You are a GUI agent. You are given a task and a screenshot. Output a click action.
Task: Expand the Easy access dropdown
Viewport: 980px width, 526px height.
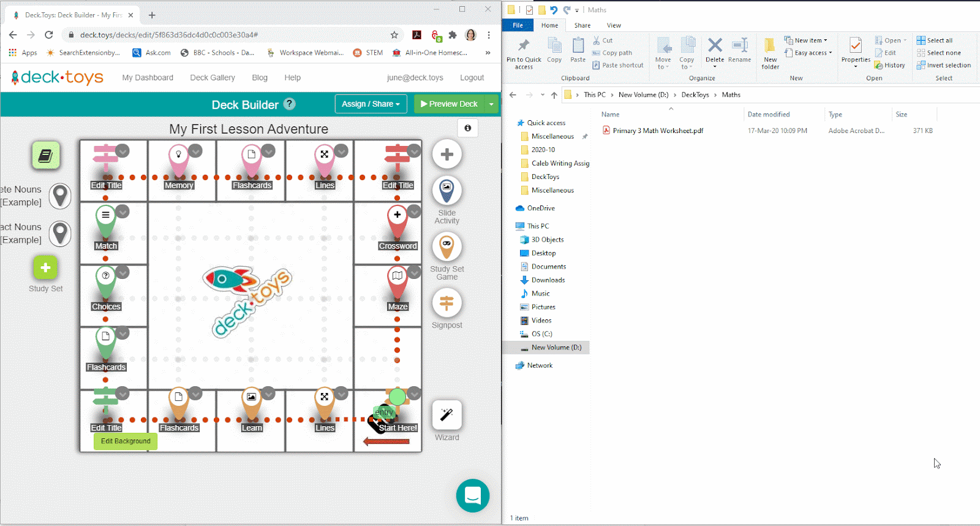[809, 53]
